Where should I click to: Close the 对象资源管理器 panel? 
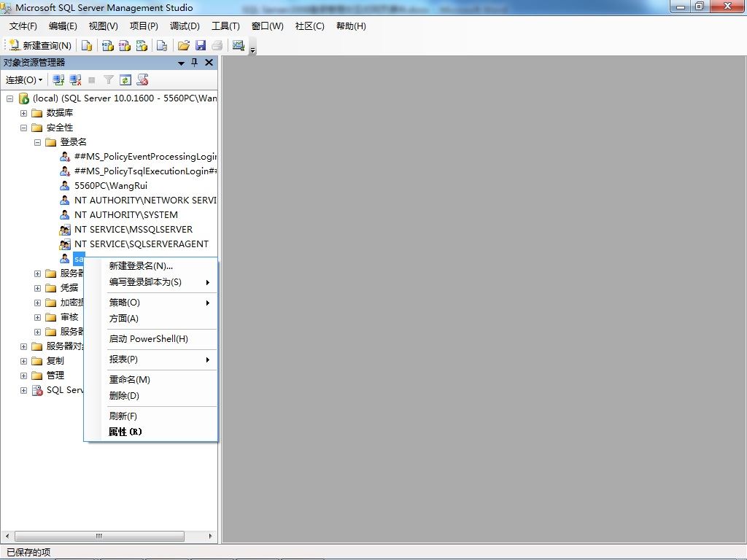pyautogui.click(x=209, y=63)
